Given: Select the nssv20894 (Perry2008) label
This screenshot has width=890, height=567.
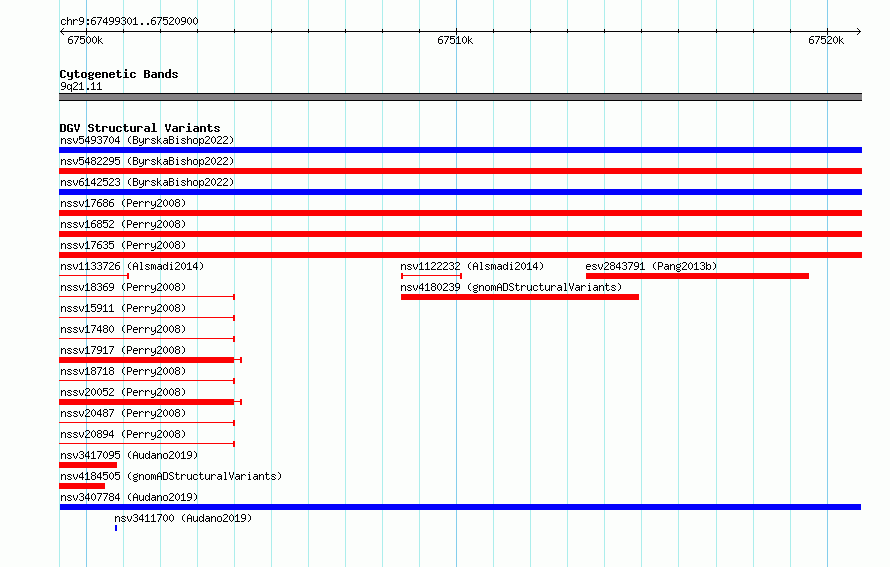Looking at the screenshot, I should coord(123,434).
